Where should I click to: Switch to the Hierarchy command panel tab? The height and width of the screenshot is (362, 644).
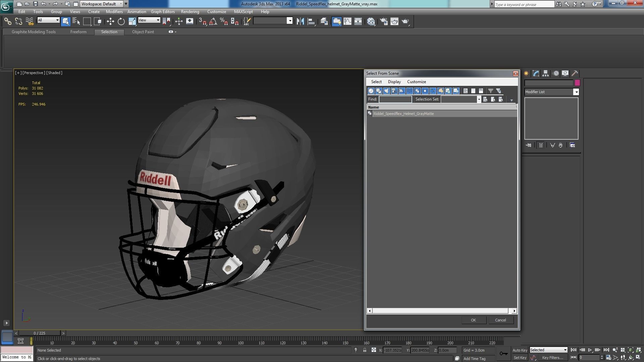(545, 73)
